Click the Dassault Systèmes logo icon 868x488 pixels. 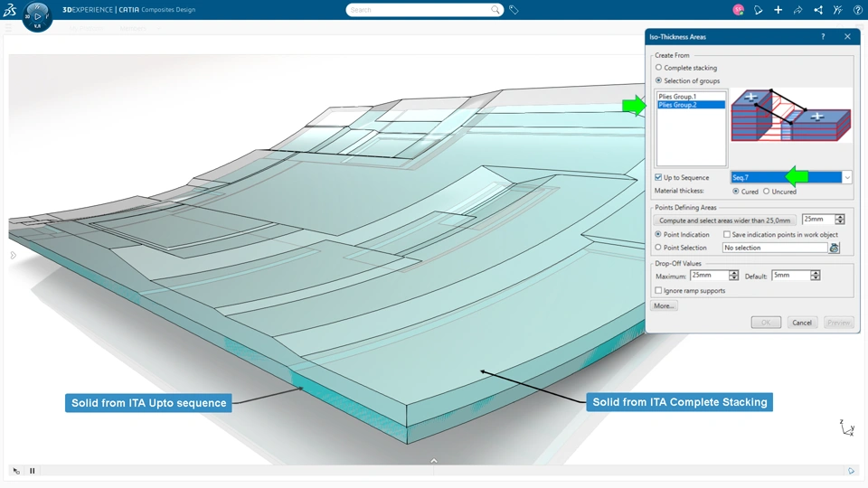pos(10,9)
